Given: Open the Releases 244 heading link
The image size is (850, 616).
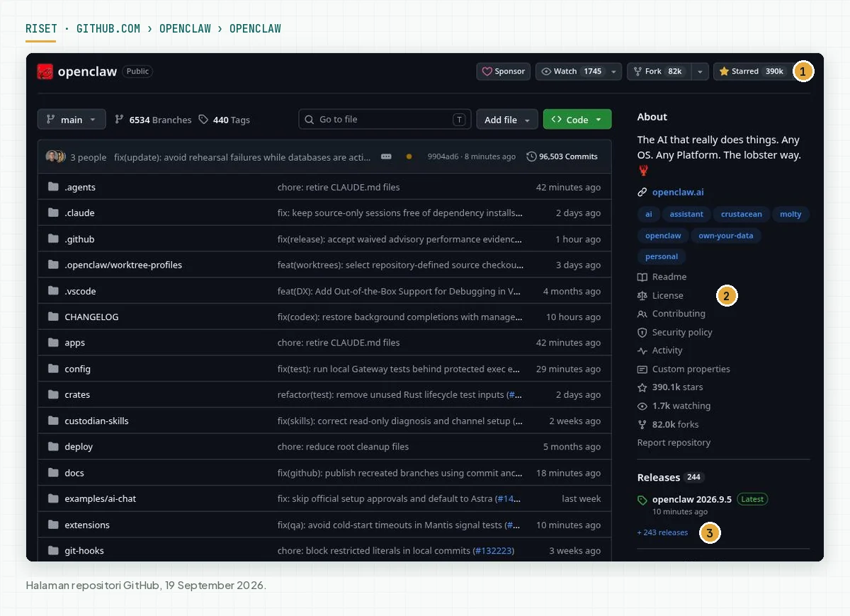Looking at the screenshot, I should point(669,477).
